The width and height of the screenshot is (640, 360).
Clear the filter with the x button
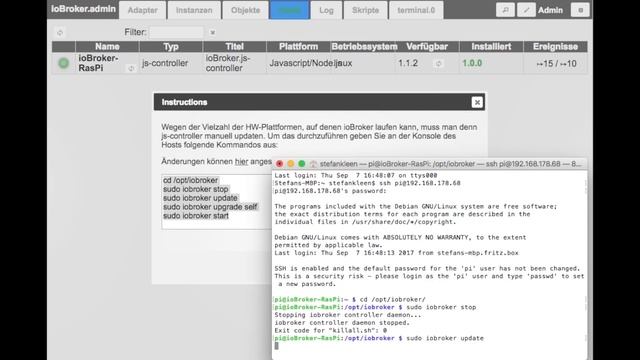212,33
